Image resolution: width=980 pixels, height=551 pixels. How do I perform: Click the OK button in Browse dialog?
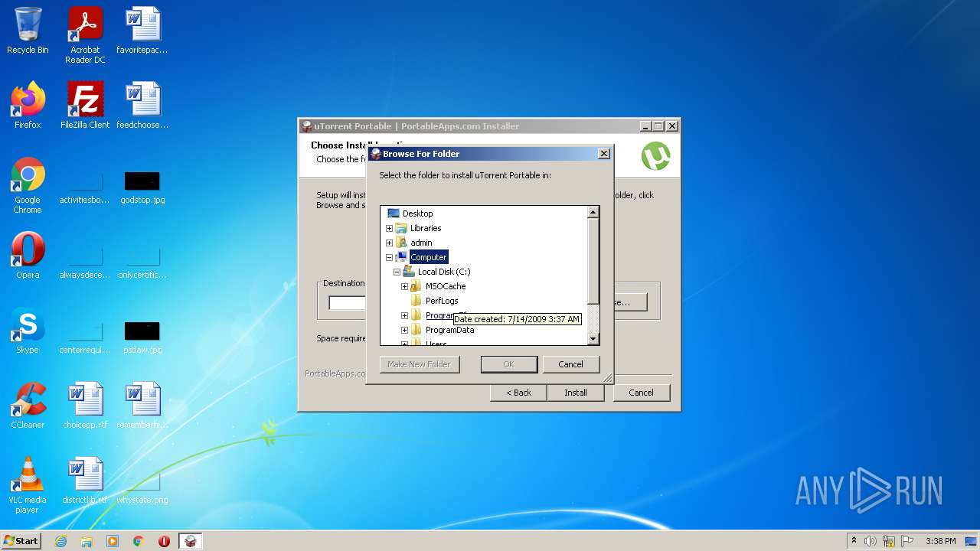coord(508,364)
